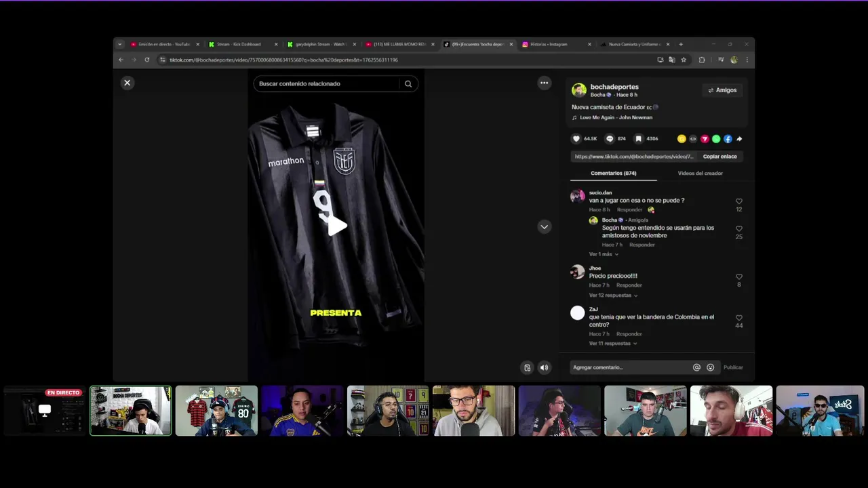The height and width of the screenshot is (488, 868).
Task: Open bochadeportes username link
Action: [x=614, y=87]
